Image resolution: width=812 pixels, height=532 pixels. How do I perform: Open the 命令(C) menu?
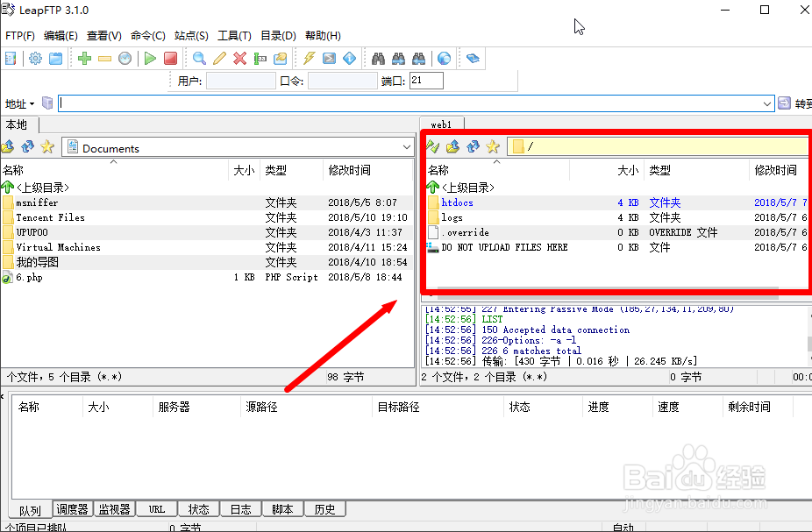[x=148, y=36]
